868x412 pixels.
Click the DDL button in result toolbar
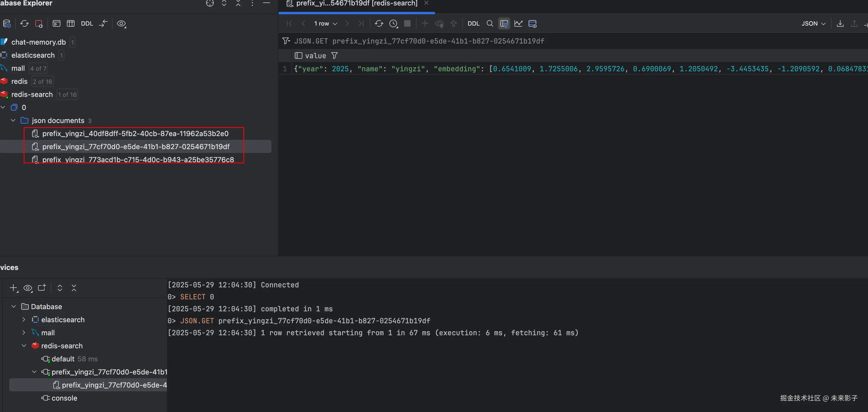[x=473, y=24]
